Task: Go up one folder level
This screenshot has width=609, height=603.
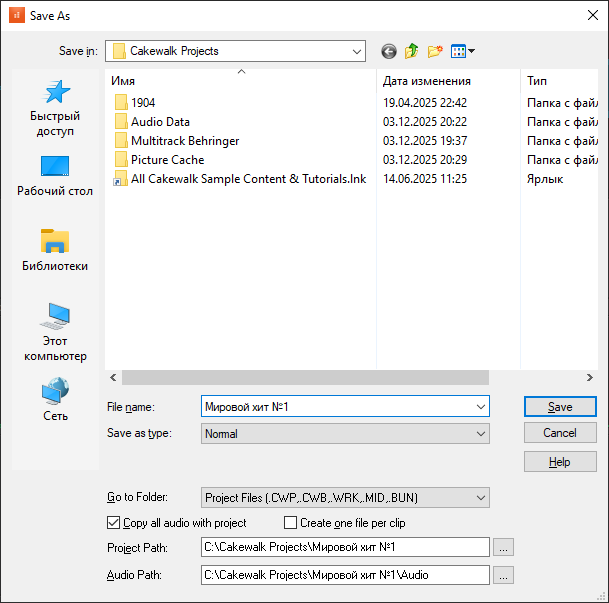Action: pos(412,51)
